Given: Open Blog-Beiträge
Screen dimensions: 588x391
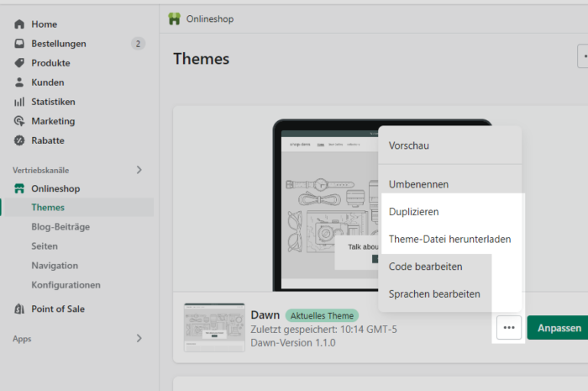Looking at the screenshot, I should click(60, 227).
